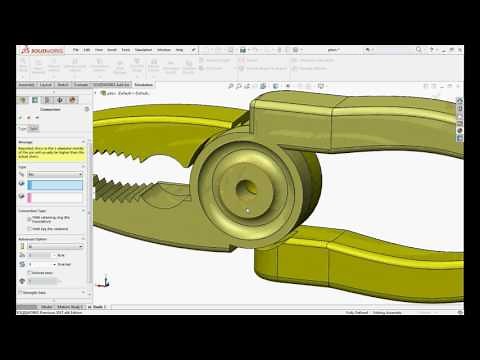Open the Tools menu
This screenshot has height=360, width=480.
[126, 50]
